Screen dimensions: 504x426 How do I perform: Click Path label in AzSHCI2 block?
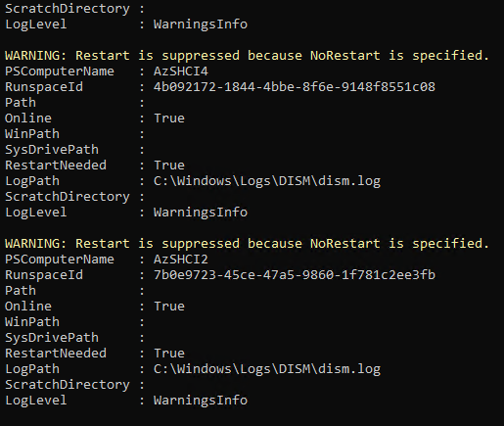[x=21, y=291]
